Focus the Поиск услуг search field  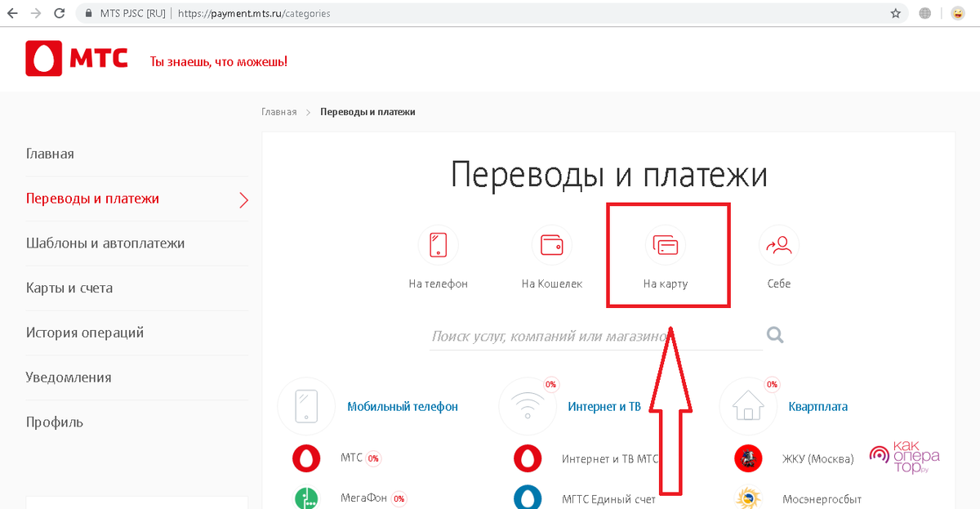pyautogui.click(x=596, y=335)
